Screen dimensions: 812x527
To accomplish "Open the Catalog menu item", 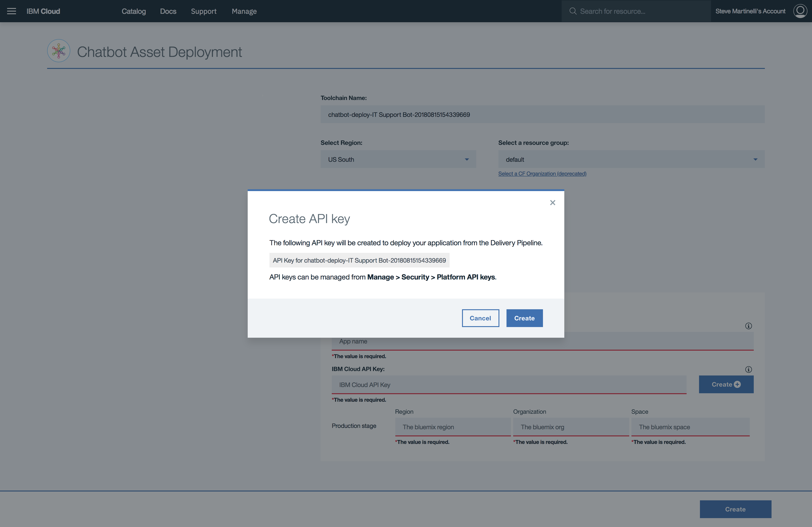I will click(134, 11).
